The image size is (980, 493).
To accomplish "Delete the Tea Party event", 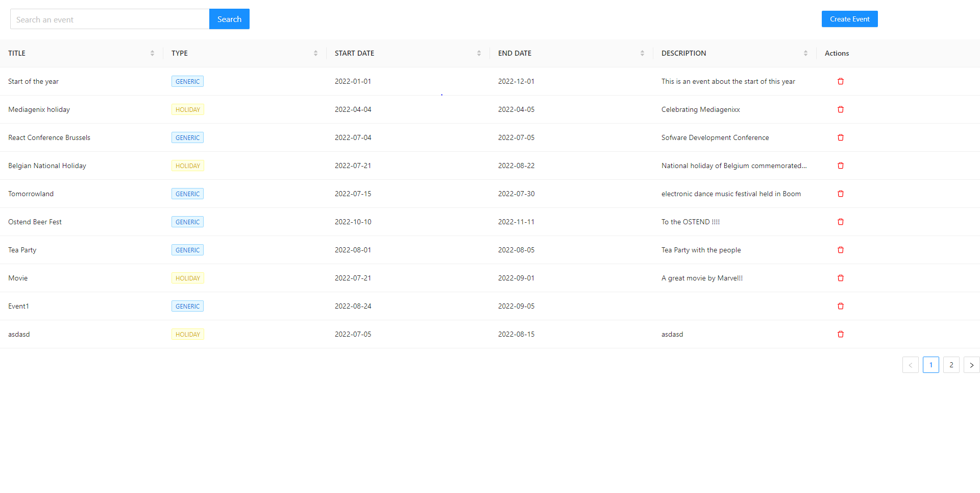I will point(841,250).
